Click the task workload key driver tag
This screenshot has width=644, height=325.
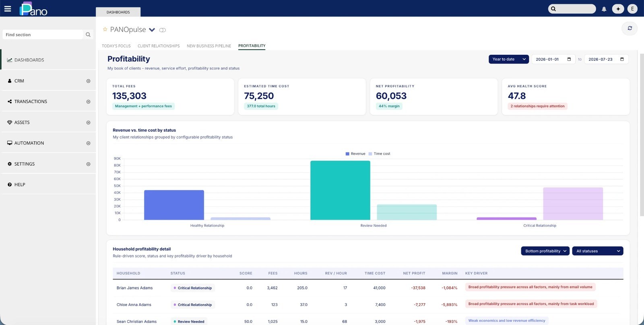(531, 304)
